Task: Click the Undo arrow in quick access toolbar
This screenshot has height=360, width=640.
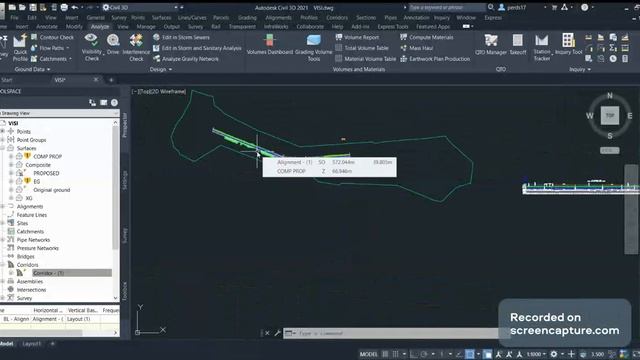Action: point(75,7)
